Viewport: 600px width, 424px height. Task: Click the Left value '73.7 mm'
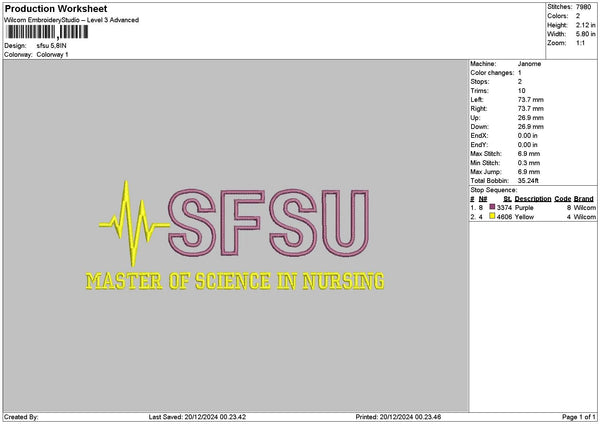pos(530,99)
